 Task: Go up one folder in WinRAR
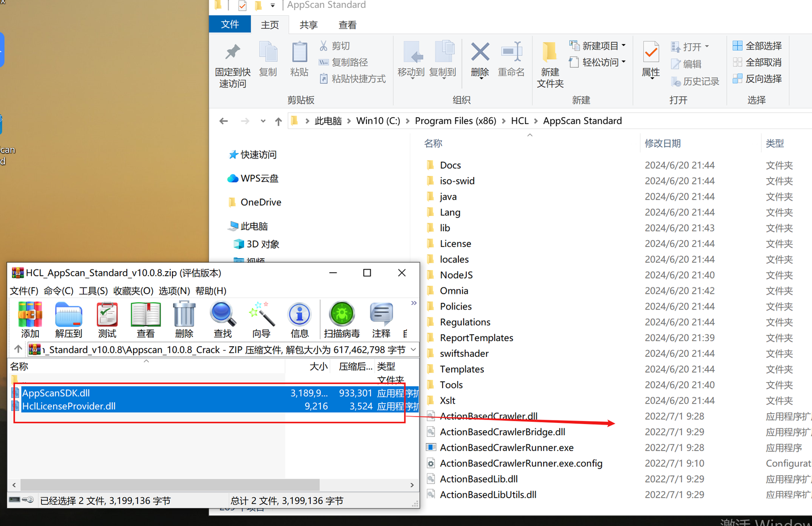[18, 349]
